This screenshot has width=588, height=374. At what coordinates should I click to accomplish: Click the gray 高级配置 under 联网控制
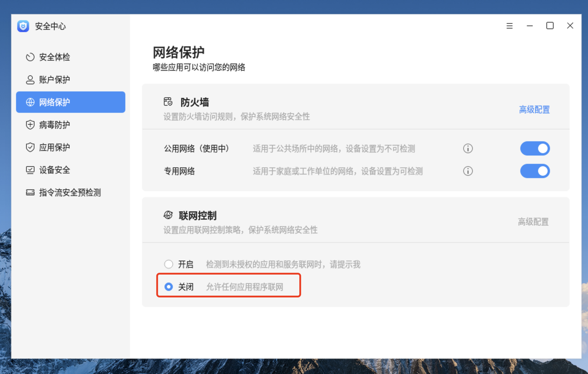tap(533, 222)
